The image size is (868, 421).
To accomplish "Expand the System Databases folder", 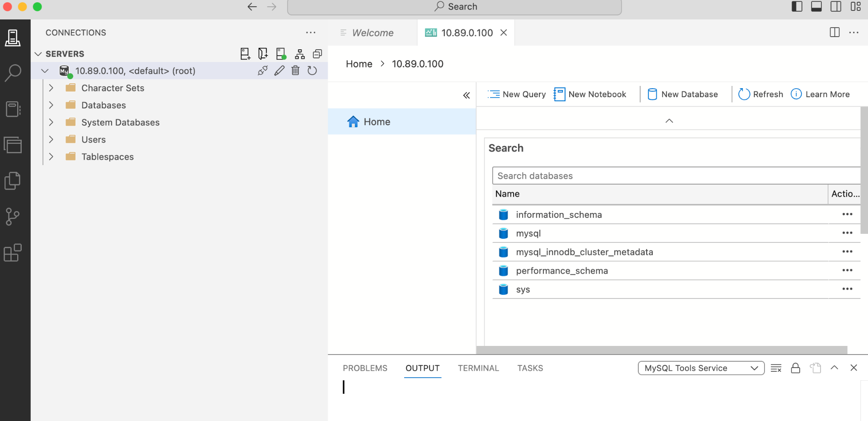I will coord(51,123).
